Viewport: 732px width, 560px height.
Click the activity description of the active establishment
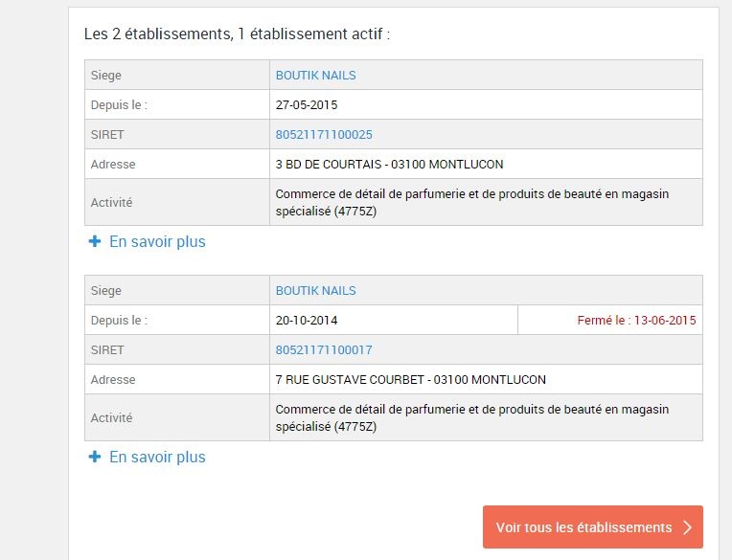point(471,202)
